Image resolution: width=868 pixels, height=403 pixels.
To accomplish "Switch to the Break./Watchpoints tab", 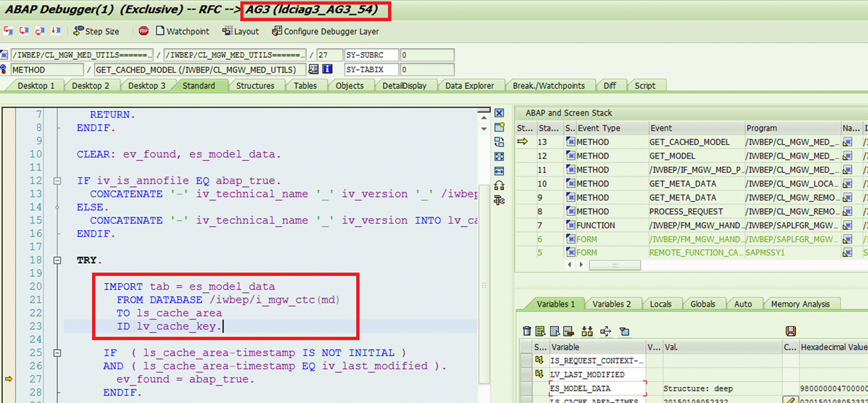I will pos(548,86).
